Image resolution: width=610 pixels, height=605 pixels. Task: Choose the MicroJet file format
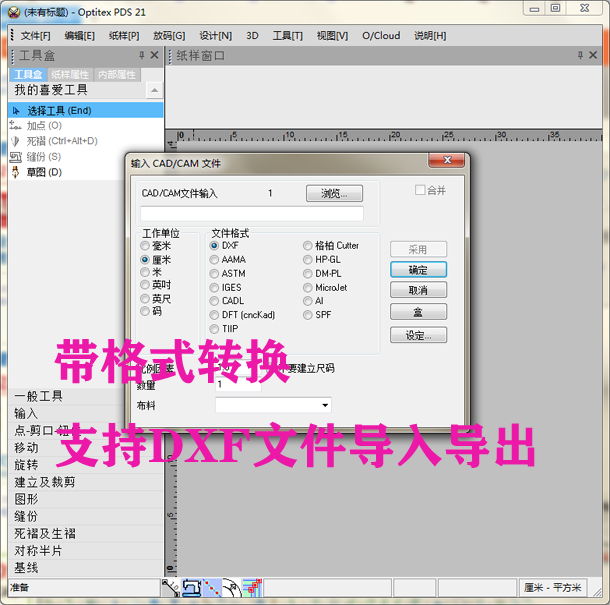pos(325,288)
